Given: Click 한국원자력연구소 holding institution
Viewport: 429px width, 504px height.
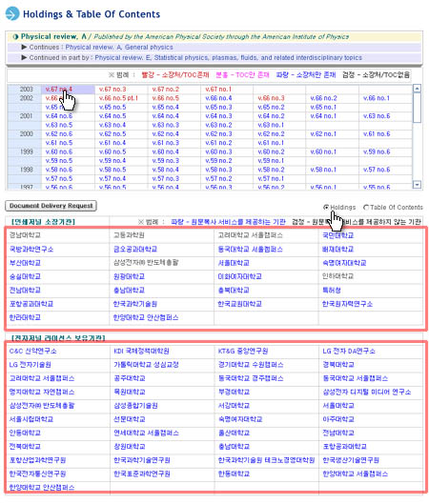Looking at the screenshot, I should click(x=347, y=304).
